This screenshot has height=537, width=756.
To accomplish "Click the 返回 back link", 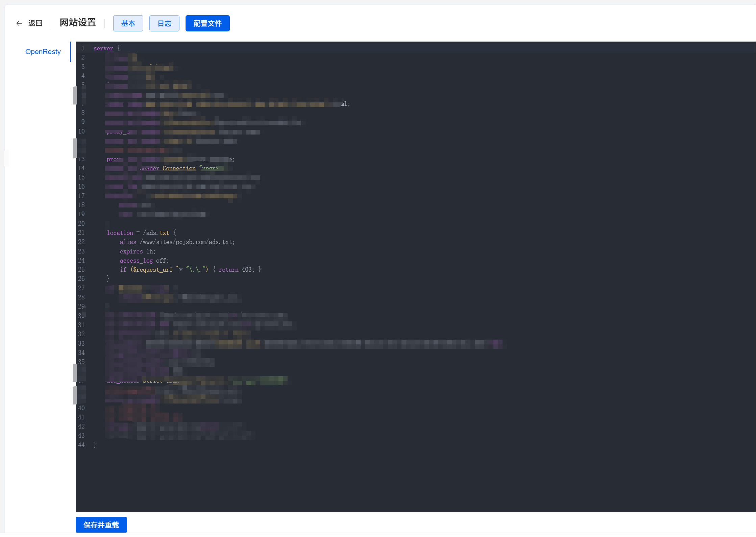I will click(x=35, y=23).
